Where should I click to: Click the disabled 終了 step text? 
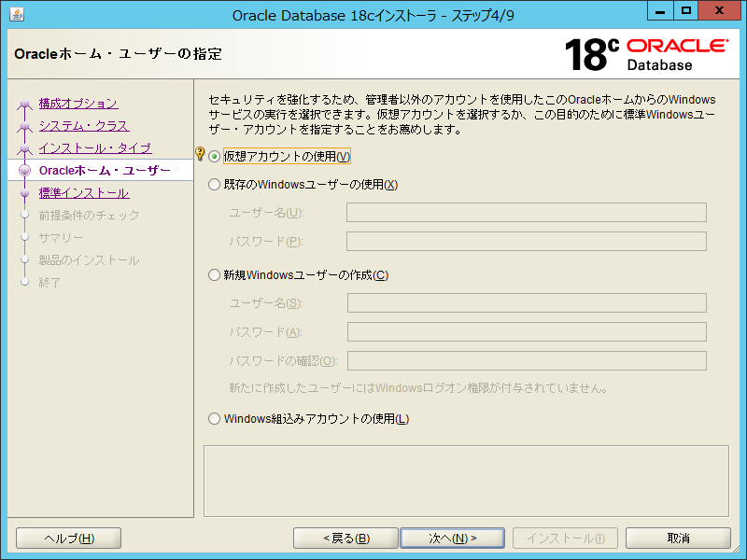click(x=49, y=283)
